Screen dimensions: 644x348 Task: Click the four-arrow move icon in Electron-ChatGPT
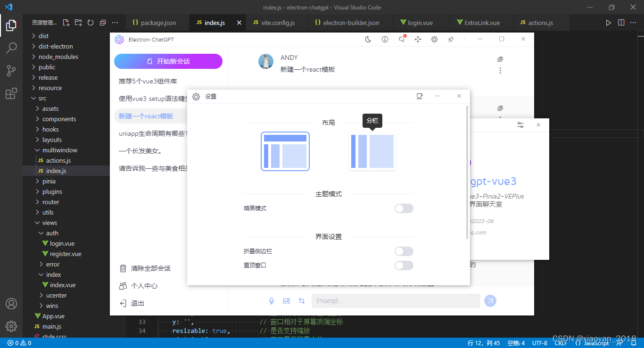(418, 39)
